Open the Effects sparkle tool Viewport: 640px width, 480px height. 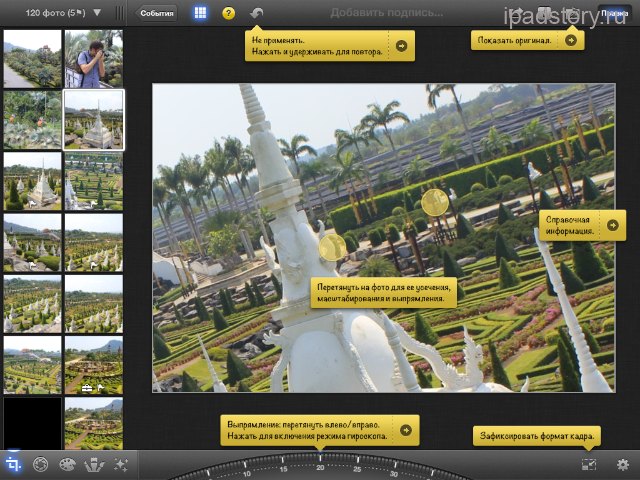[x=121, y=464]
